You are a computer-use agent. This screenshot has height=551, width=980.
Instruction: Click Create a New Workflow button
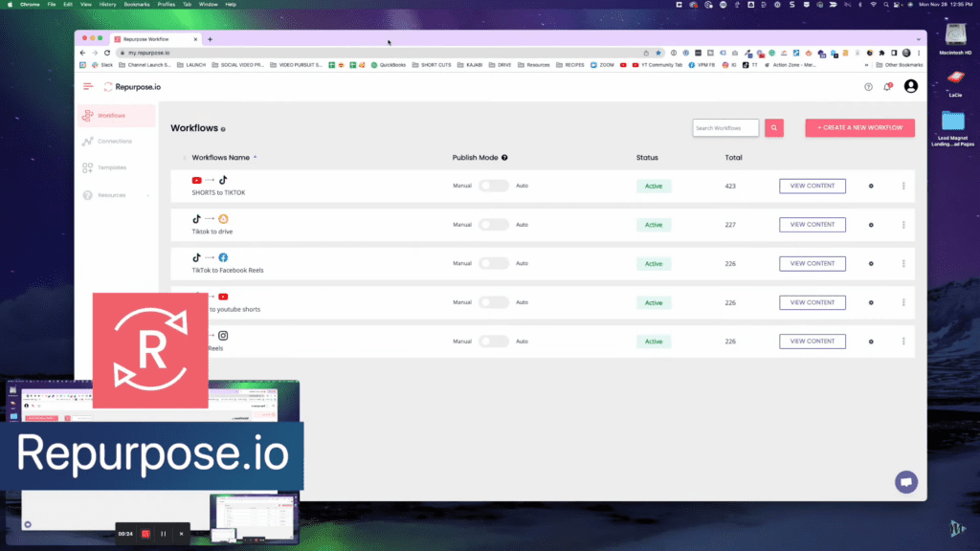859,128
